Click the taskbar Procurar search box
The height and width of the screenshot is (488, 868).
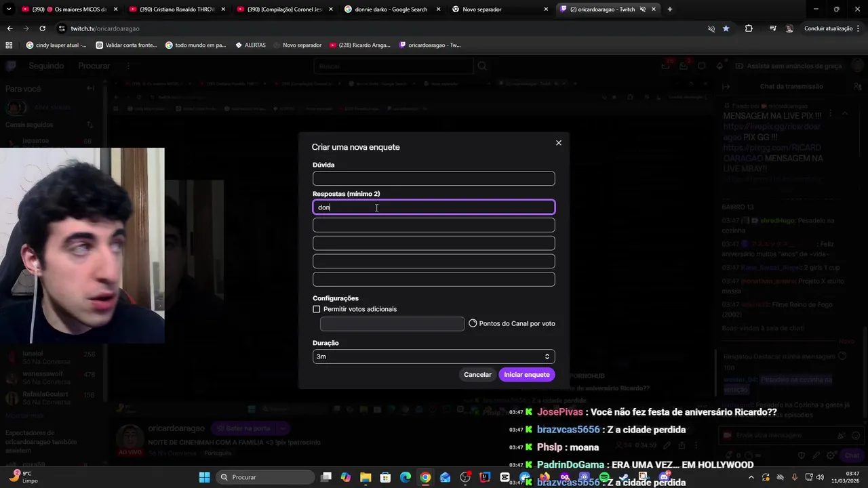267,477
